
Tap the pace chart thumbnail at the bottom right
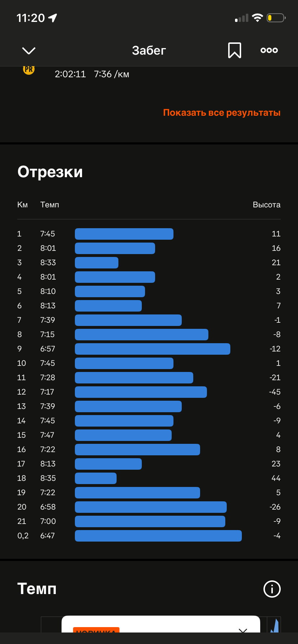(275, 625)
